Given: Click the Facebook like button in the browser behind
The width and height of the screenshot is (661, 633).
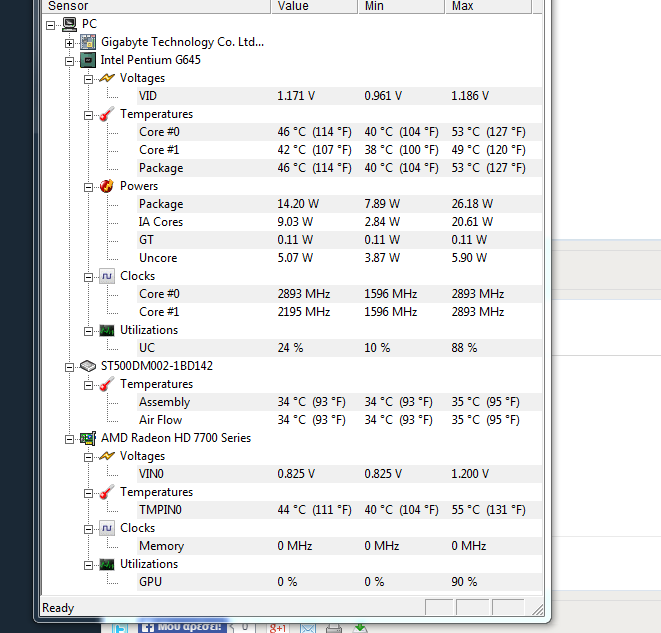Looking at the screenshot, I should pyautogui.click(x=182, y=627).
